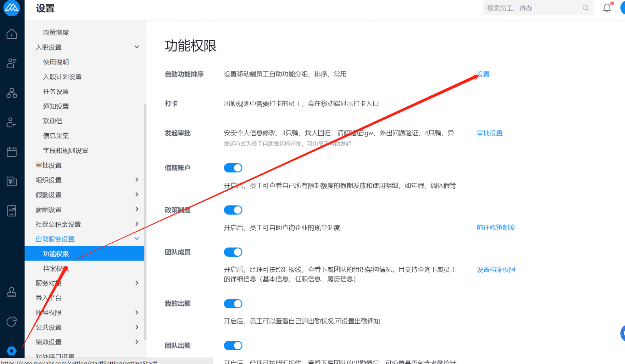Open 通知设置 menu item
Viewport: 625px width, 364px height.
[x=56, y=106]
